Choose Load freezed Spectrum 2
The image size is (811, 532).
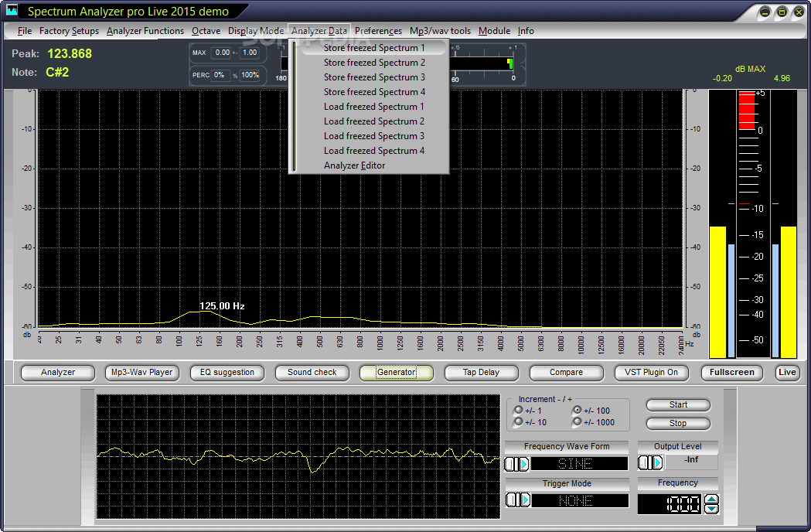click(373, 121)
